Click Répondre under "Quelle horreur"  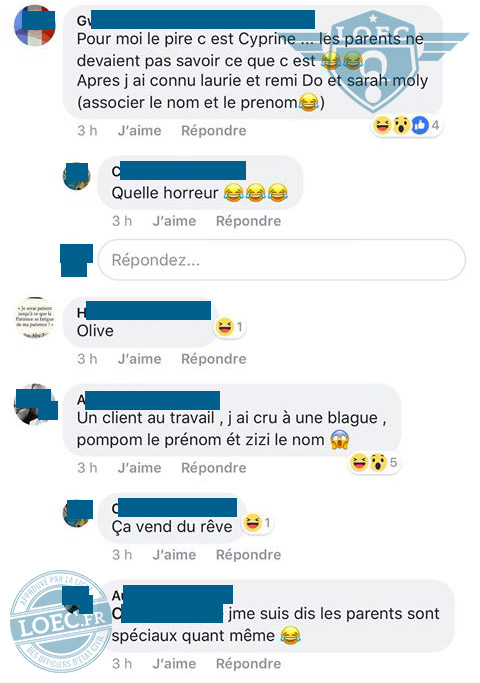[x=248, y=221]
